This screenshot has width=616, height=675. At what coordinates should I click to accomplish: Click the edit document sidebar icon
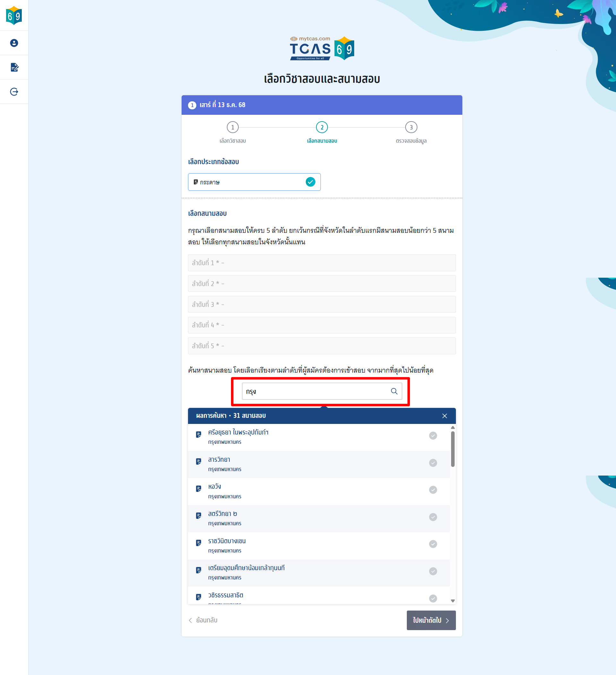[14, 67]
